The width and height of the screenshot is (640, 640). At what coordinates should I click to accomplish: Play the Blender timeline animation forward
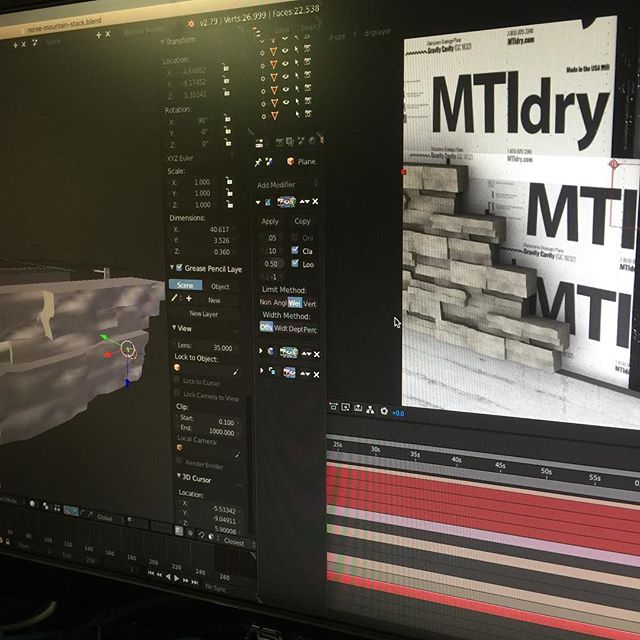pos(176,578)
